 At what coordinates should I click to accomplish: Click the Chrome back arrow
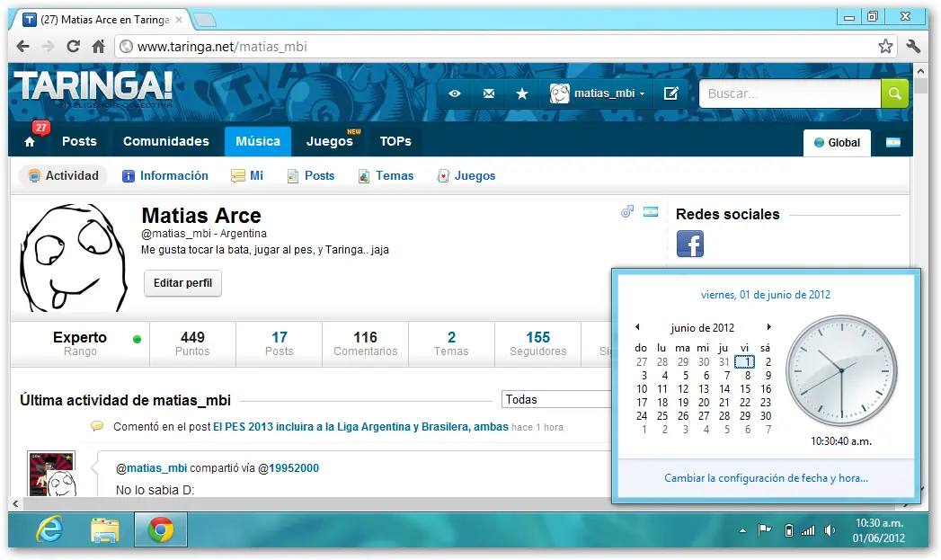tap(22, 46)
